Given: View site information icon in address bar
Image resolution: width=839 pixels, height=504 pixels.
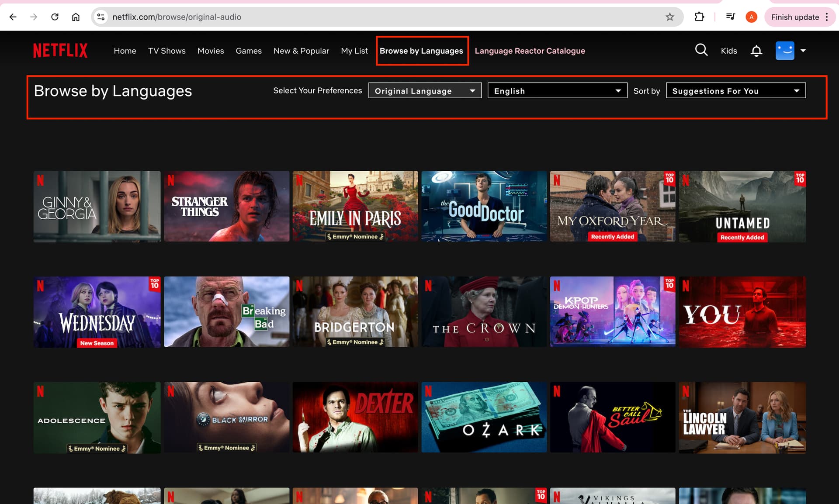Looking at the screenshot, I should pyautogui.click(x=101, y=17).
